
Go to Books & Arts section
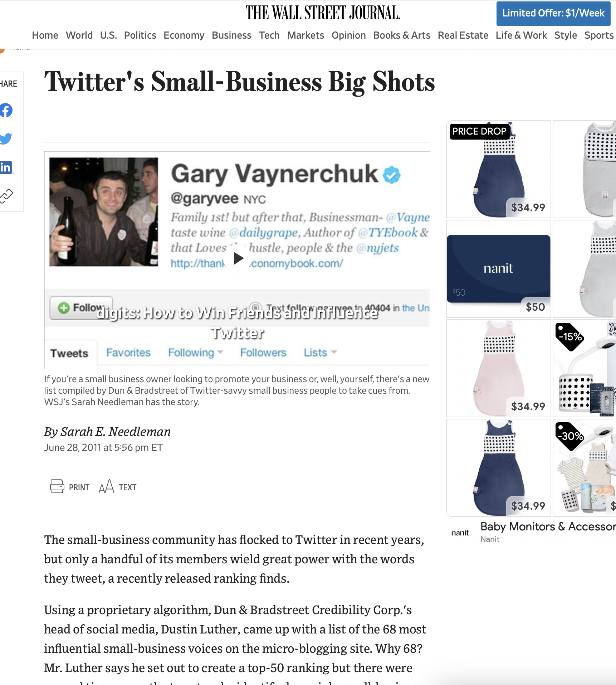click(402, 35)
